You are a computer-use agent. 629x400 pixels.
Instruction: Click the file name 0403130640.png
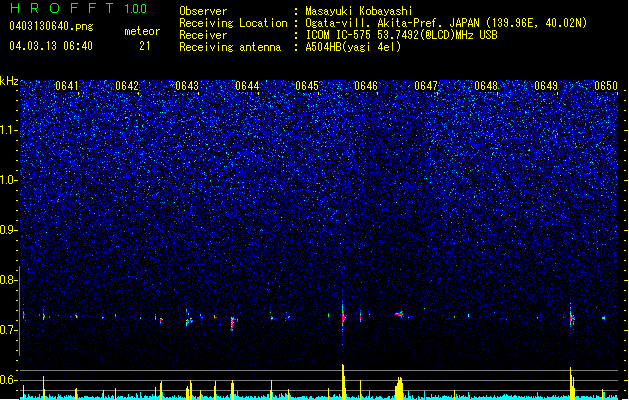pos(51,26)
